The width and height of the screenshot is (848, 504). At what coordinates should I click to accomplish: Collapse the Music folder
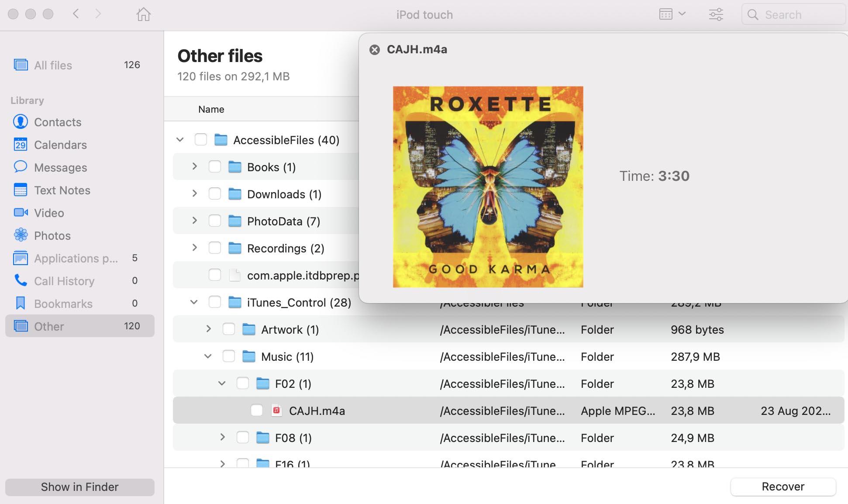208,356
